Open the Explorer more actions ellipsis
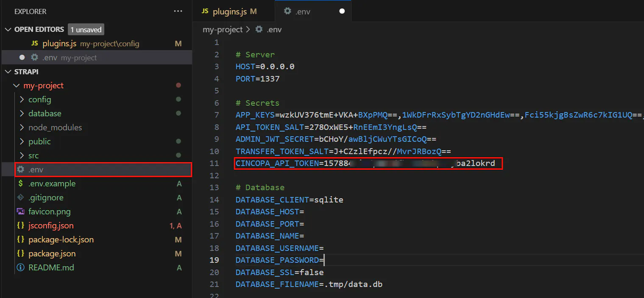The image size is (644, 298). click(x=178, y=11)
